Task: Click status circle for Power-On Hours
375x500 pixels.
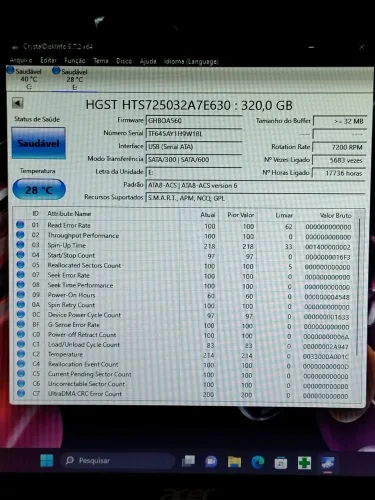Action: pyautogui.click(x=21, y=295)
